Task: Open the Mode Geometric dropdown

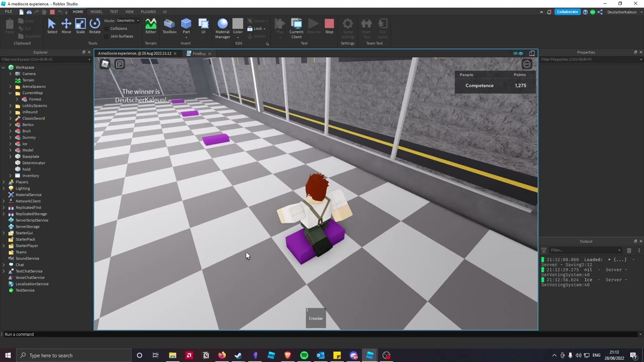Action: pyautogui.click(x=127, y=21)
